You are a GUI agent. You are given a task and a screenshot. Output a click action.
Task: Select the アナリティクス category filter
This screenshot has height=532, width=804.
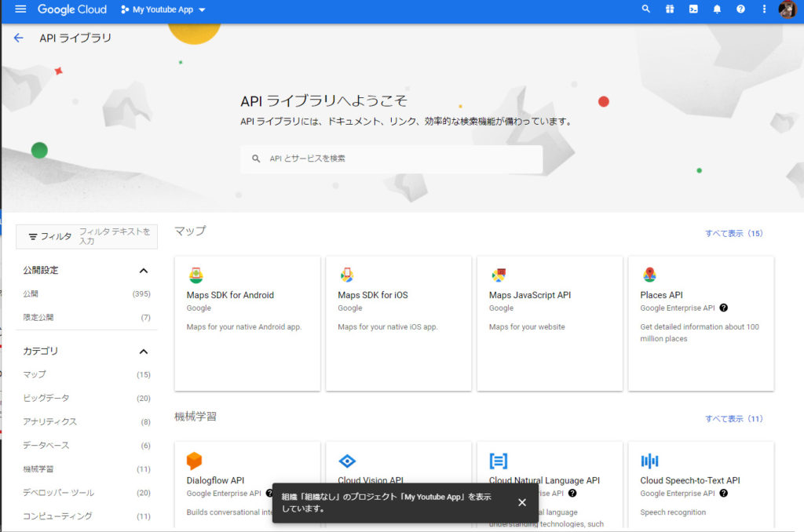[86, 422]
